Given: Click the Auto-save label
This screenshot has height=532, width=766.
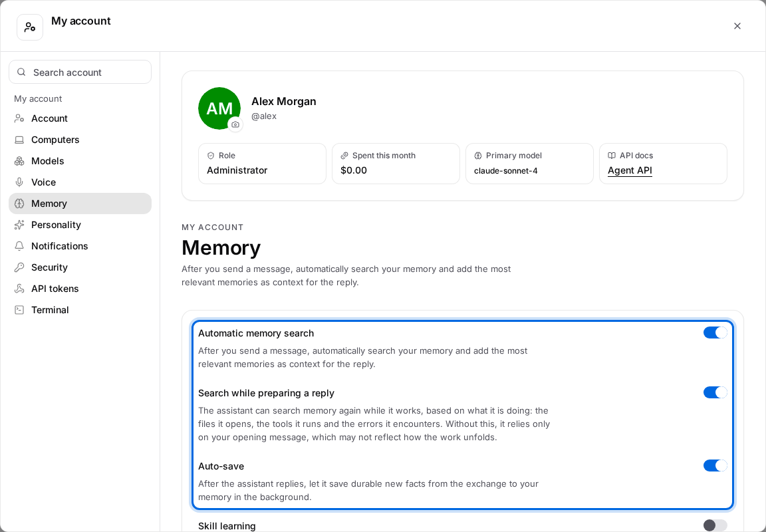Looking at the screenshot, I should (221, 466).
